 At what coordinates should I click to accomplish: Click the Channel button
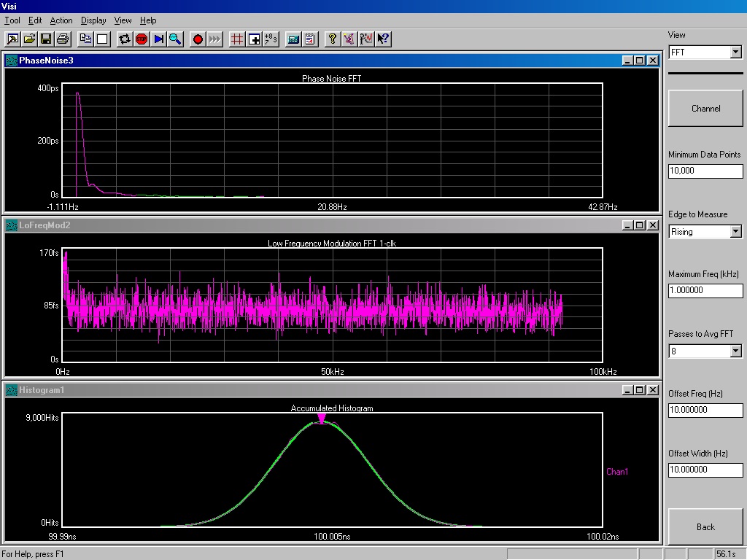[x=705, y=108]
